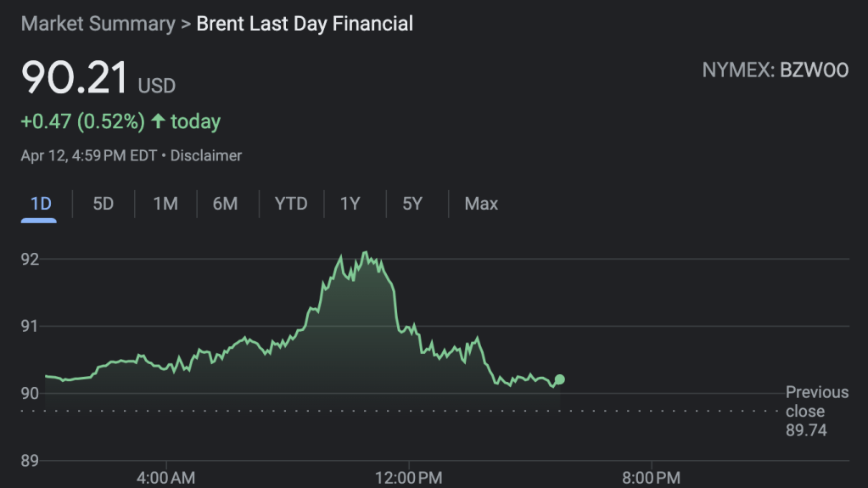Viewport: 868px width, 488px height.
Task: Click the green current price dot on chart
Action: (559, 379)
